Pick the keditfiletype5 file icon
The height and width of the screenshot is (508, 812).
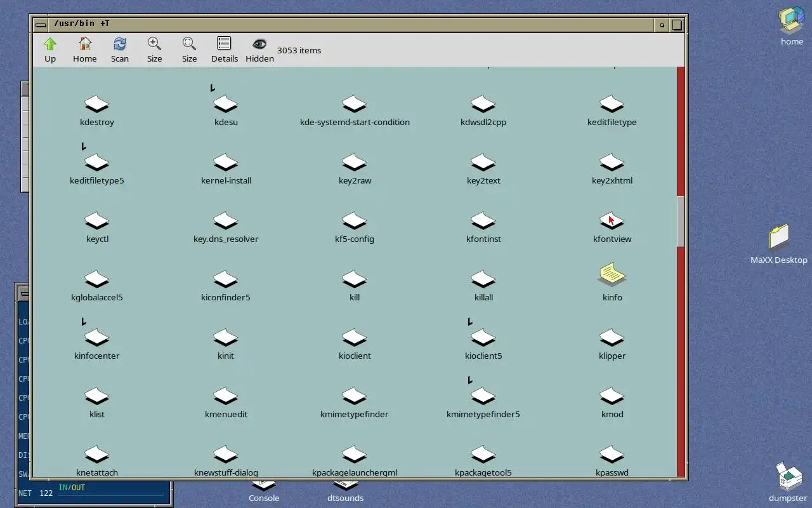coord(97,163)
